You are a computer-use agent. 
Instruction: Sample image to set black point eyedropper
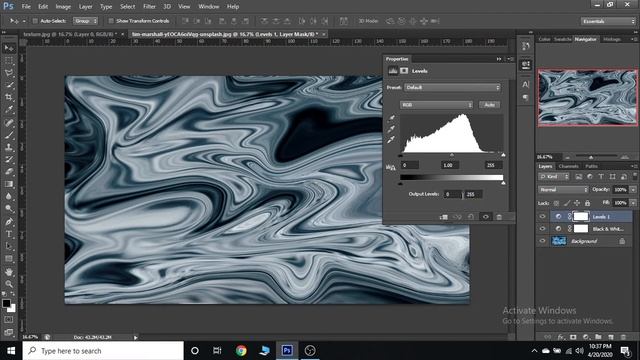tap(391, 118)
